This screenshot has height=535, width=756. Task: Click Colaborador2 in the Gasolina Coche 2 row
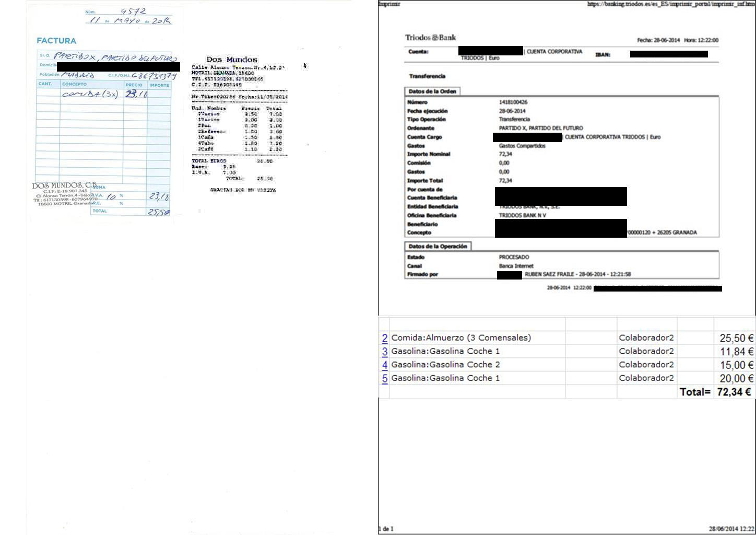click(646, 365)
